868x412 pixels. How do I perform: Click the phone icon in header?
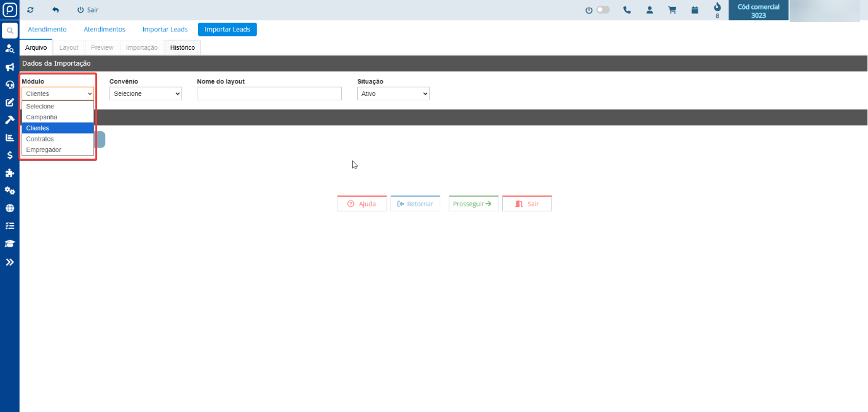tap(626, 10)
